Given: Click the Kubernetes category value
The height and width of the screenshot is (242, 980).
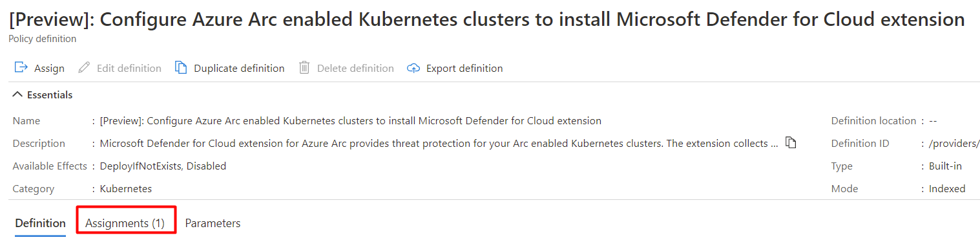Looking at the screenshot, I should 125,189.
